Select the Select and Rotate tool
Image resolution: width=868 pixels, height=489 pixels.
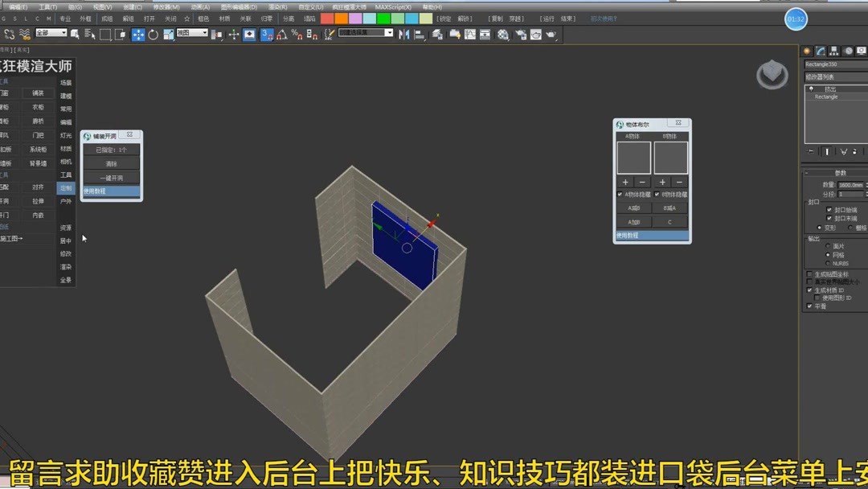point(153,34)
